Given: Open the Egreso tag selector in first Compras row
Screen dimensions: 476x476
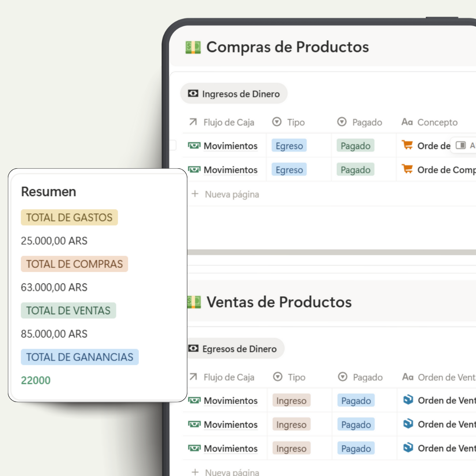Looking at the screenshot, I should 289,146.
